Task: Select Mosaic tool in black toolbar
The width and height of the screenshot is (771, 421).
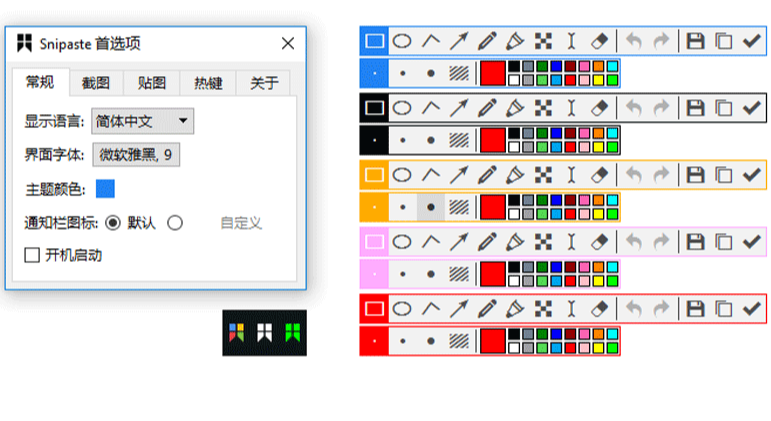Action: [x=543, y=108]
